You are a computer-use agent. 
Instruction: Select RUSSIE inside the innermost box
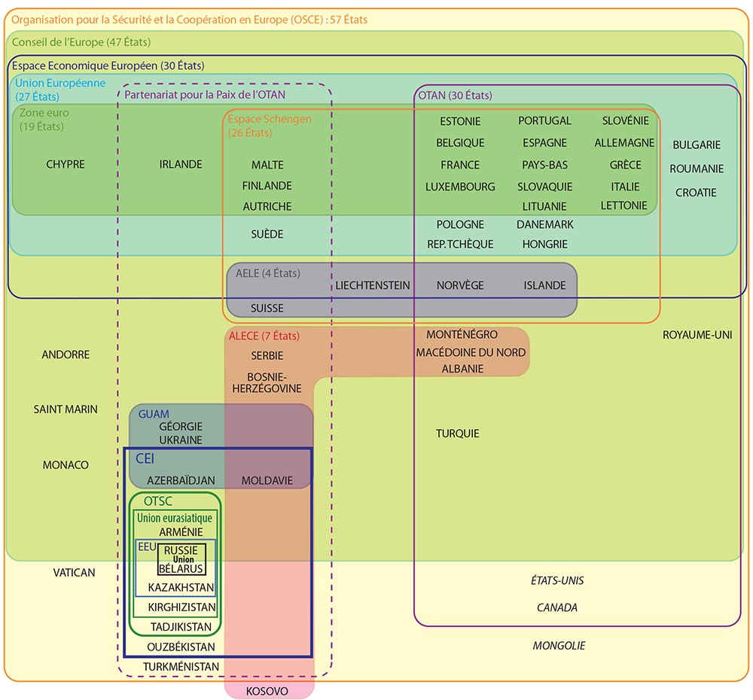pyautogui.click(x=181, y=552)
